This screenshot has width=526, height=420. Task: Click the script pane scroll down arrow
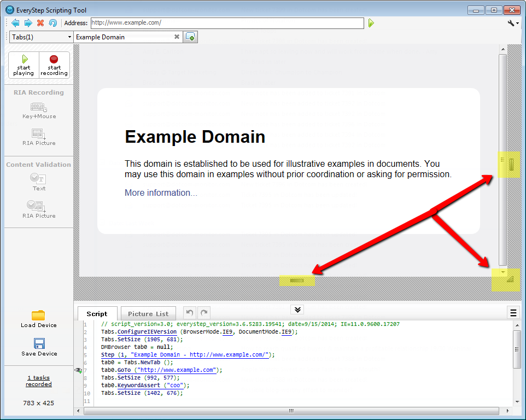coord(517,401)
